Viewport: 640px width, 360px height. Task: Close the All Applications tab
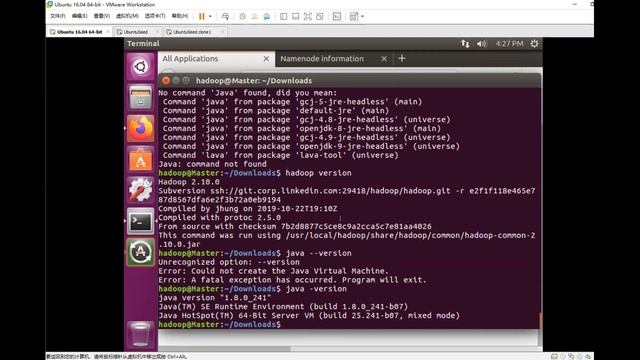[x=266, y=59]
